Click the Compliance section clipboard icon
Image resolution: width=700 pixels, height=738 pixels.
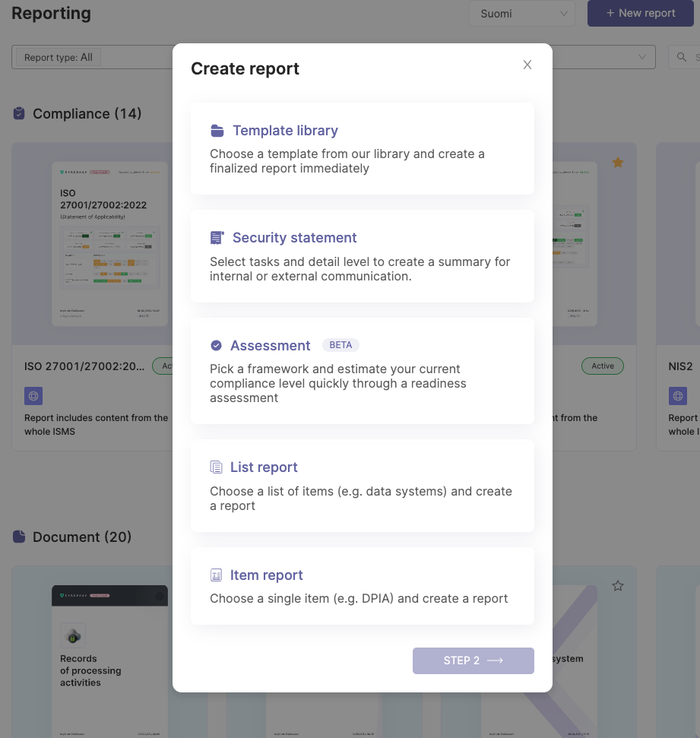(x=19, y=113)
